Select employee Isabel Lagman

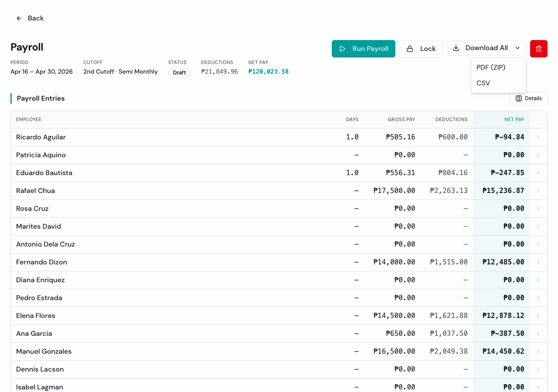click(40, 387)
